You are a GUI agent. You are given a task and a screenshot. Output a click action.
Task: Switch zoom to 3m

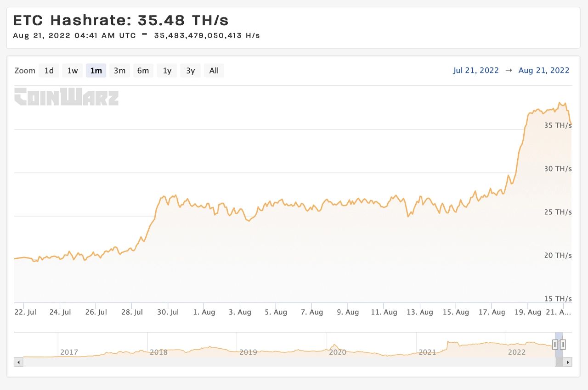pos(119,71)
